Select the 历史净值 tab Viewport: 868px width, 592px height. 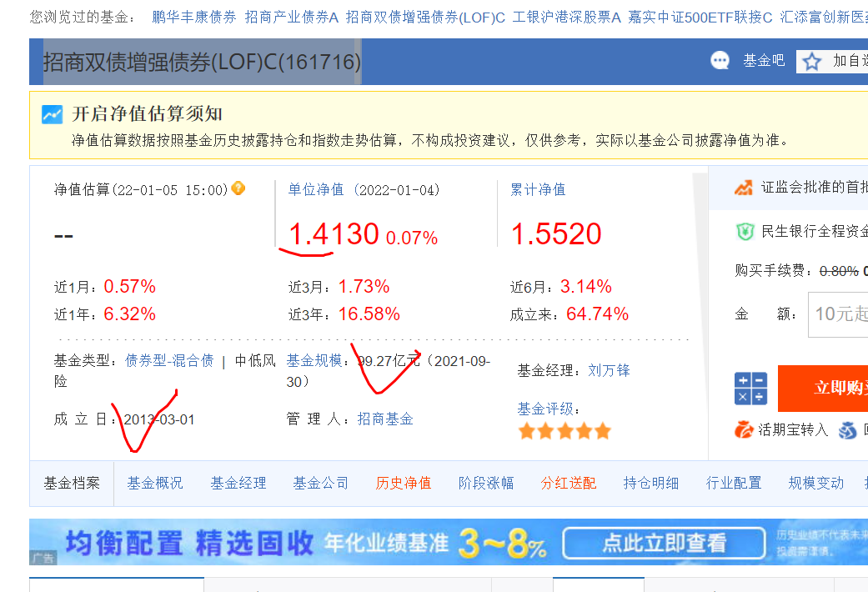tap(403, 484)
